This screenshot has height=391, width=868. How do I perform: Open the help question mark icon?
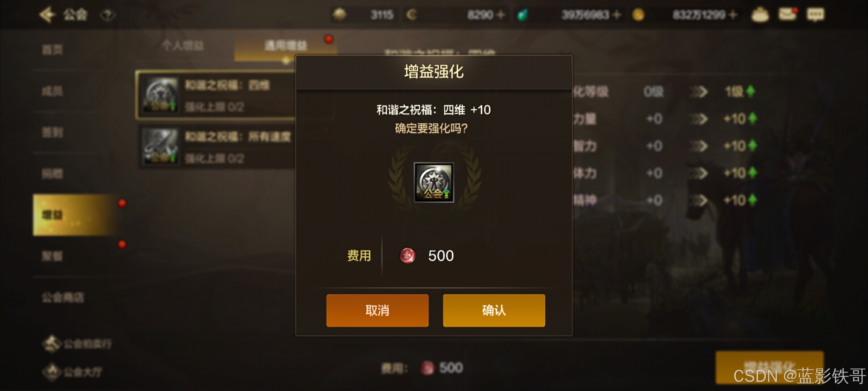coord(107,15)
